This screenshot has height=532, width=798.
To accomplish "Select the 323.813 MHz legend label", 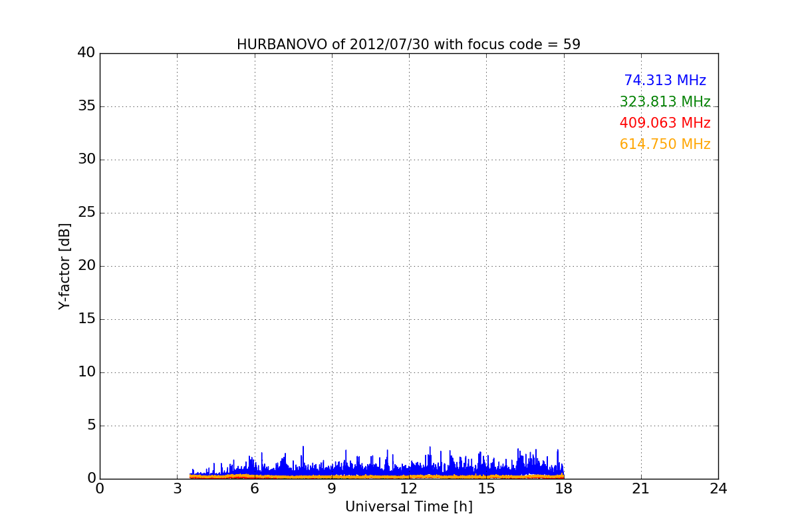I will pos(665,102).
